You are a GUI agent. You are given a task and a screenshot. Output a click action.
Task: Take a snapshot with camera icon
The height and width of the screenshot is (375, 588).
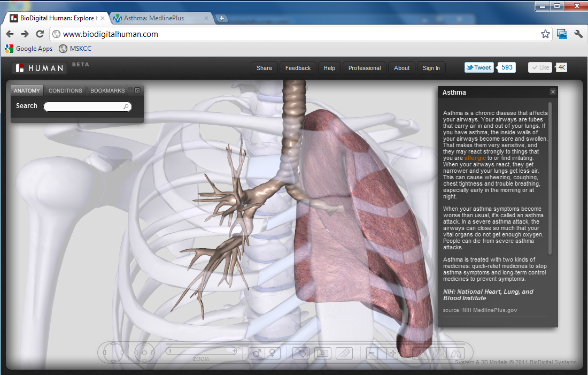click(x=322, y=353)
